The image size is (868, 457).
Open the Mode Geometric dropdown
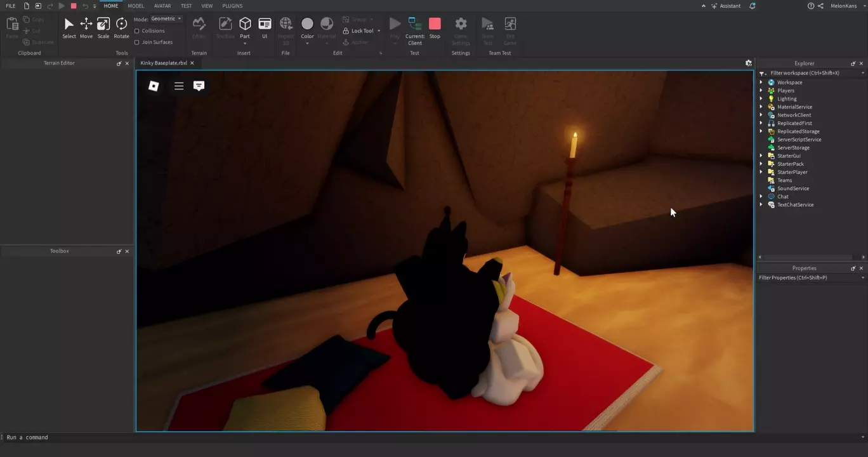tap(166, 19)
